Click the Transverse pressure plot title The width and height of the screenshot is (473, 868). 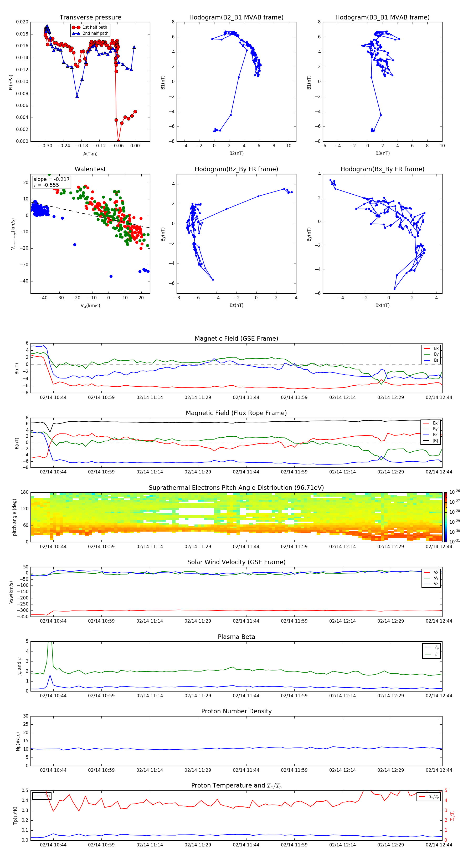[90, 18]
